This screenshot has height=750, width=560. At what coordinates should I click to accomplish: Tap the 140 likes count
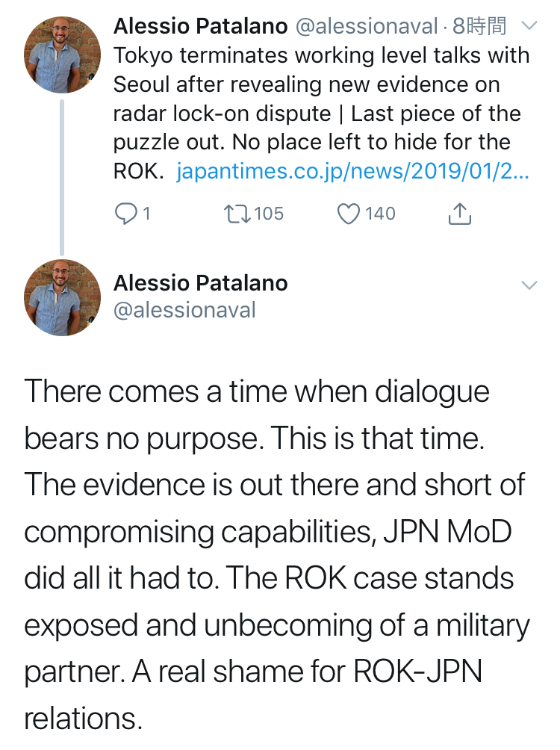tap(380, 214)
